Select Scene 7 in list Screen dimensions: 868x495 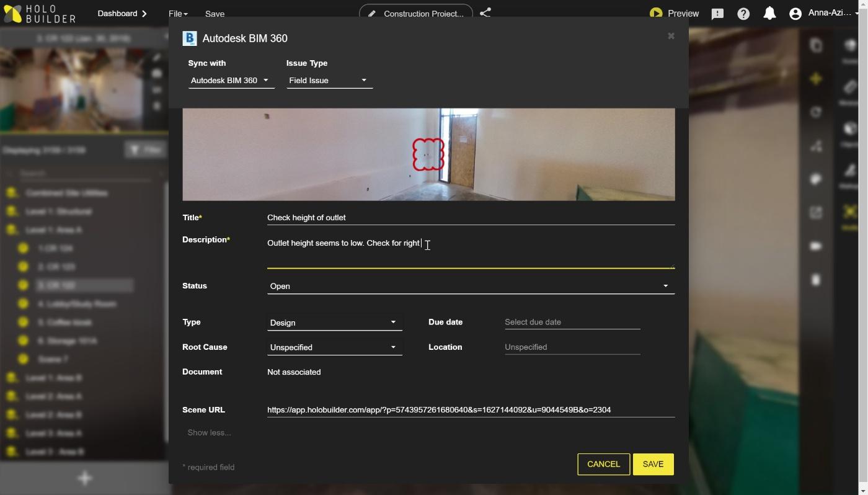53,359
